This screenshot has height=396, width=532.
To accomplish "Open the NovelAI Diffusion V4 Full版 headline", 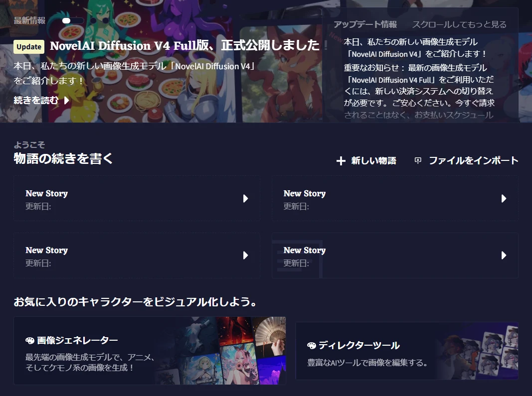I will coord(184,45).
